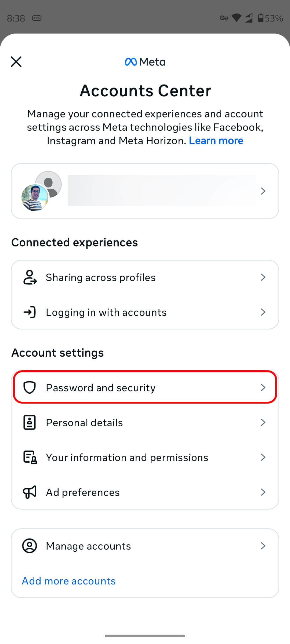Tap the Ad preferences megaphone icon
Screen dimensions: 290x644
pyautogui.click(x=30, y=492)
